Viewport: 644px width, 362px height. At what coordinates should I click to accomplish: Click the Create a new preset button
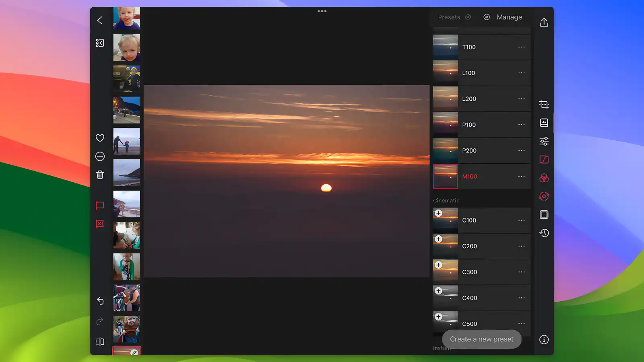click(481, 339)
